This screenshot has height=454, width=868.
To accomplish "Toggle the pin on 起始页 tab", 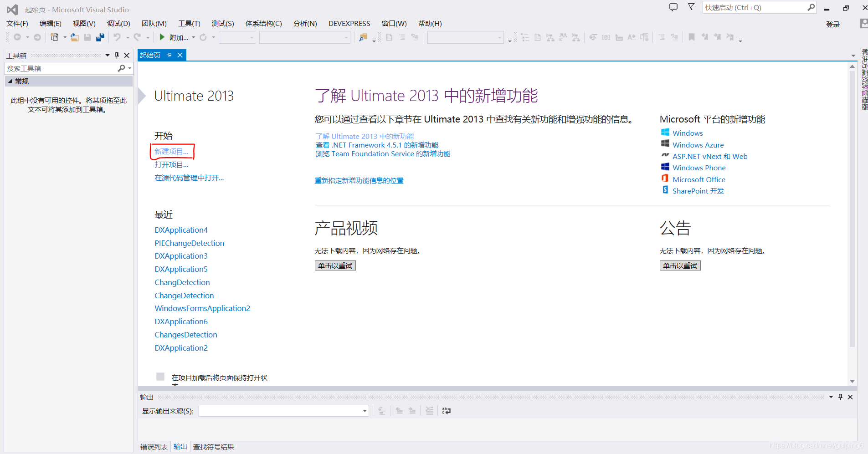I will pyautogui.click(x=169, y=55).
